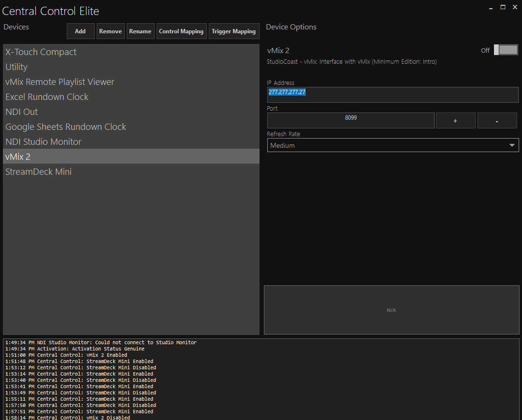The image size is (522, 420).
Task: Click the IP Address field
Action: pyautogui.click(x=392, y=95)
